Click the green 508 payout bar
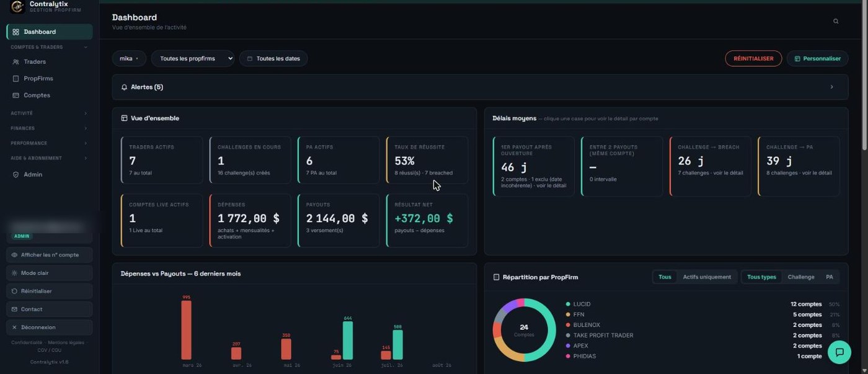868x374 pixels. coord(397,345)
